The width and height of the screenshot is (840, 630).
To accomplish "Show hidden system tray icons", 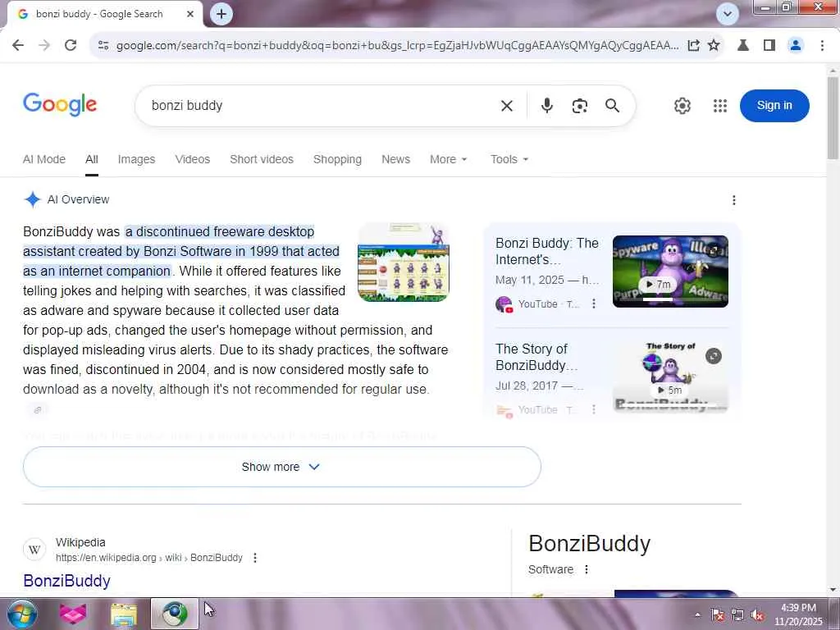I will point(697,614).
